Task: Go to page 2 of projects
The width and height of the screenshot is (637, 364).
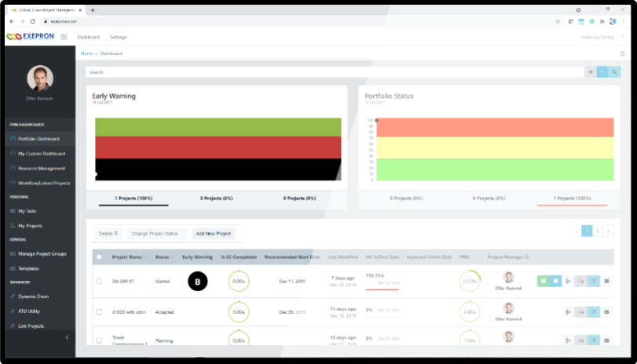Action: (598, 231)
